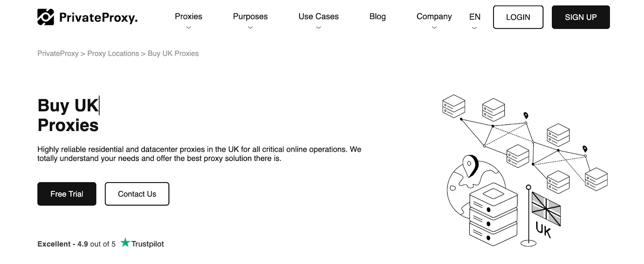Select the Use Cases navigation item
Screen dimensions: 644x264
[x=318, y=17]
